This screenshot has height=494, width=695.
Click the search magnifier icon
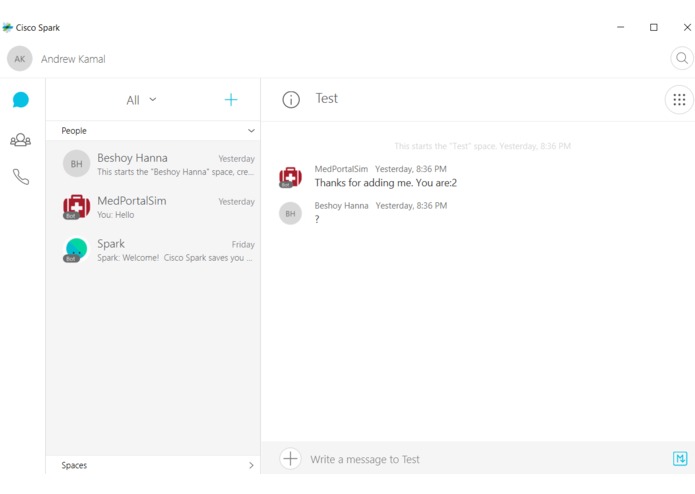tap(682, 58)
